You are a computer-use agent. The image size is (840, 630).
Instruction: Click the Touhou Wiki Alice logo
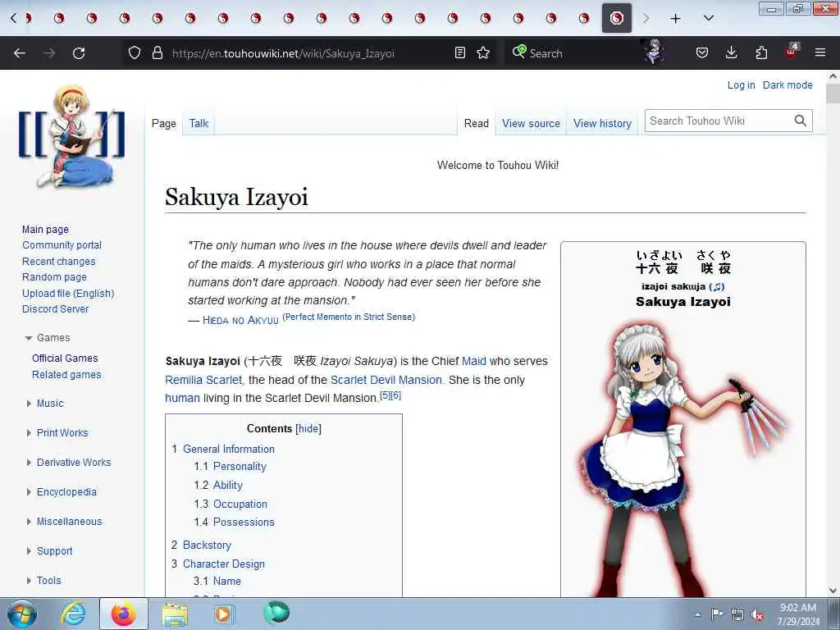(72, 137)
